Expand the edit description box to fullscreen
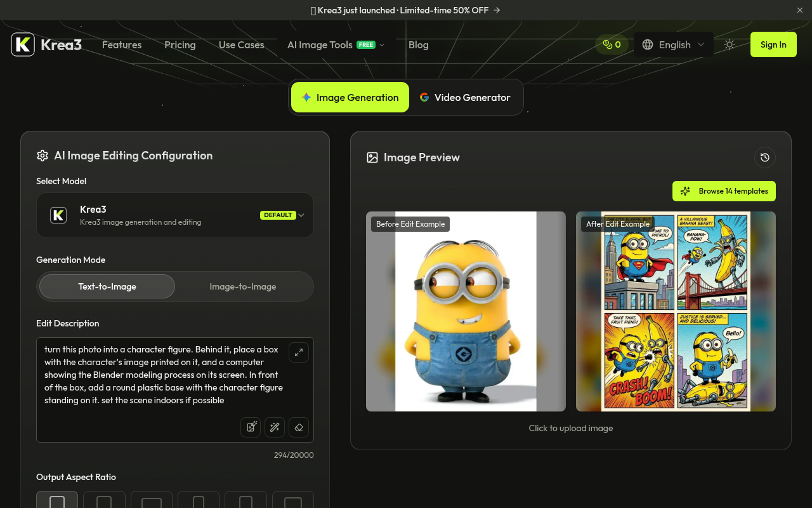Screen dimensions: 812x508 click(x=299, y=352)
